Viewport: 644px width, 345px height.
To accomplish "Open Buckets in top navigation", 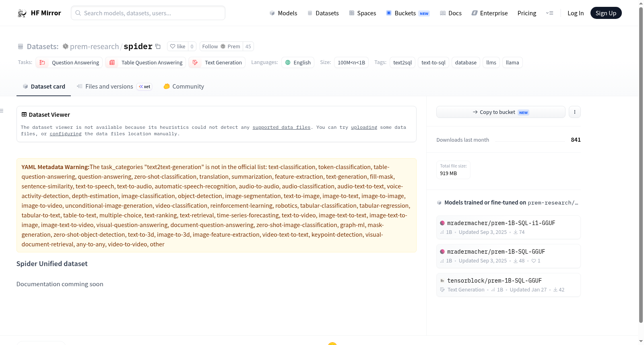I will [408, 13].
